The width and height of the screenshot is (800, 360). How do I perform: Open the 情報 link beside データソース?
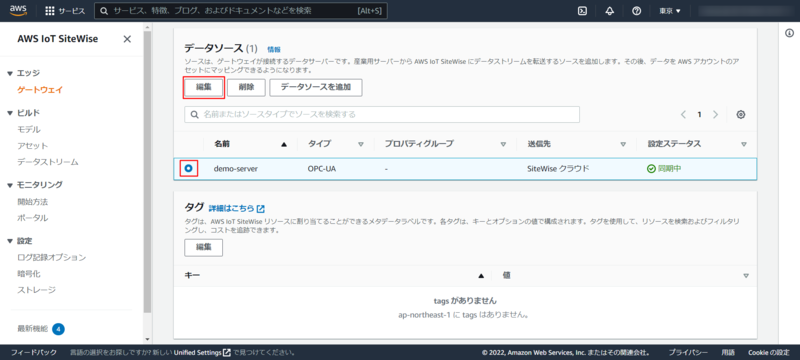[x=274, y=49]
